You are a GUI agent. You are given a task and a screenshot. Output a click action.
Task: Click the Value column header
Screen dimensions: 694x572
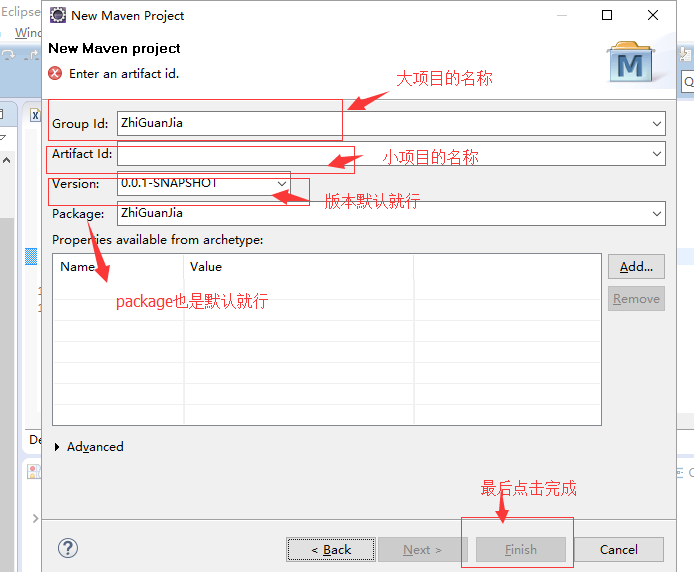click(299, 267)
